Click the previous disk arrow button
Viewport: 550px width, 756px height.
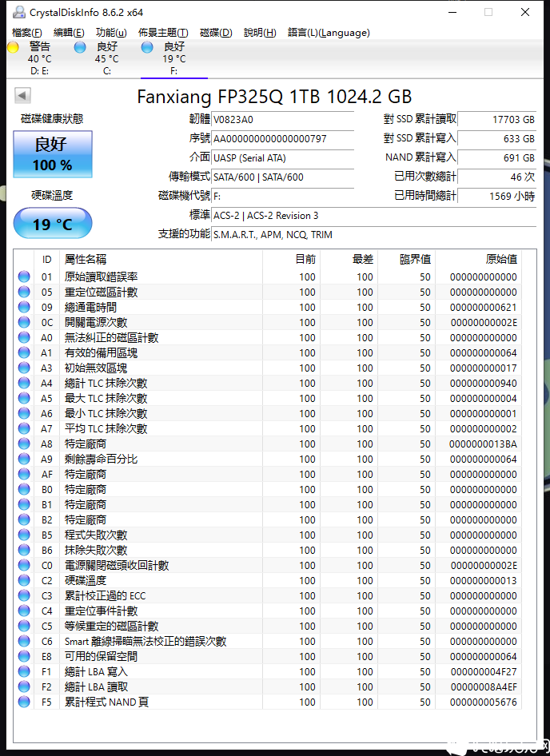(x=22, y=95)
